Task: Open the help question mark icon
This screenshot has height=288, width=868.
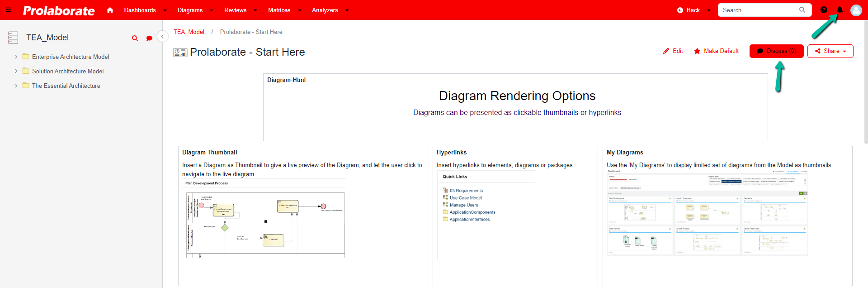Action: [824, 10]
